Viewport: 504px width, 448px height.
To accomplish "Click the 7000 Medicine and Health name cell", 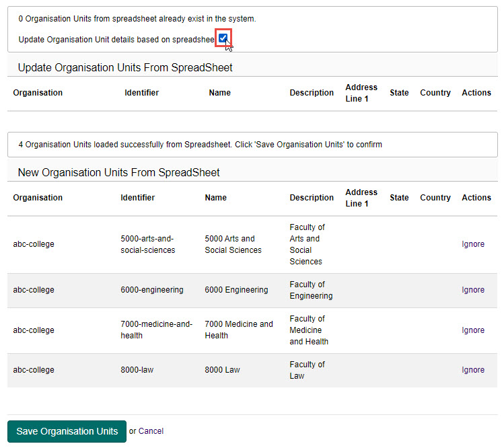I will [239, 330].
